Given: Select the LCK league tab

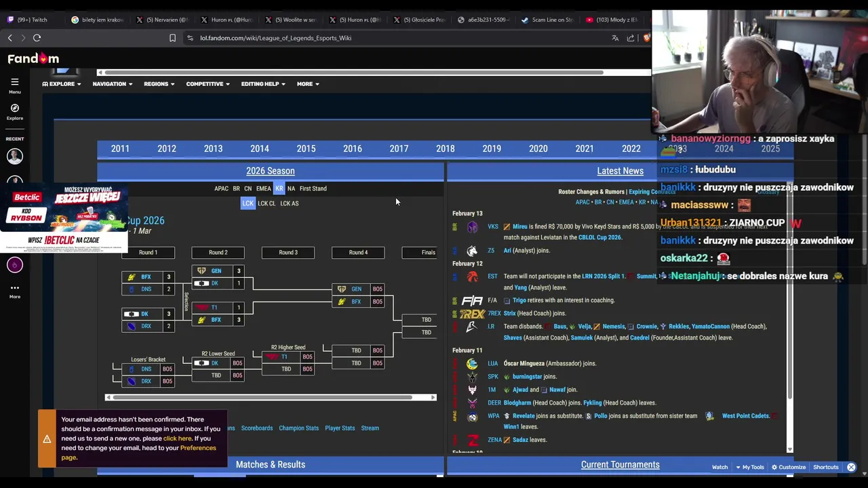Looking at the screenshot, I should tap(248, 203).
